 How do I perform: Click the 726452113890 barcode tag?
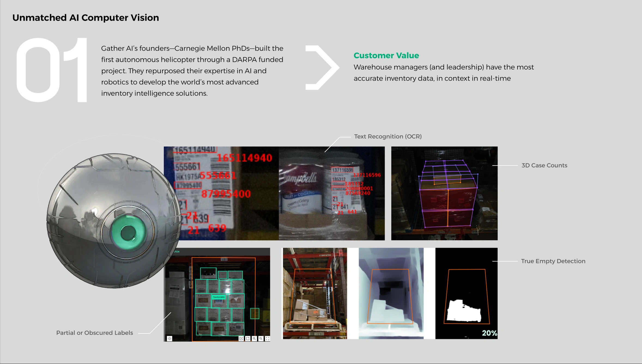click(219, 297)
